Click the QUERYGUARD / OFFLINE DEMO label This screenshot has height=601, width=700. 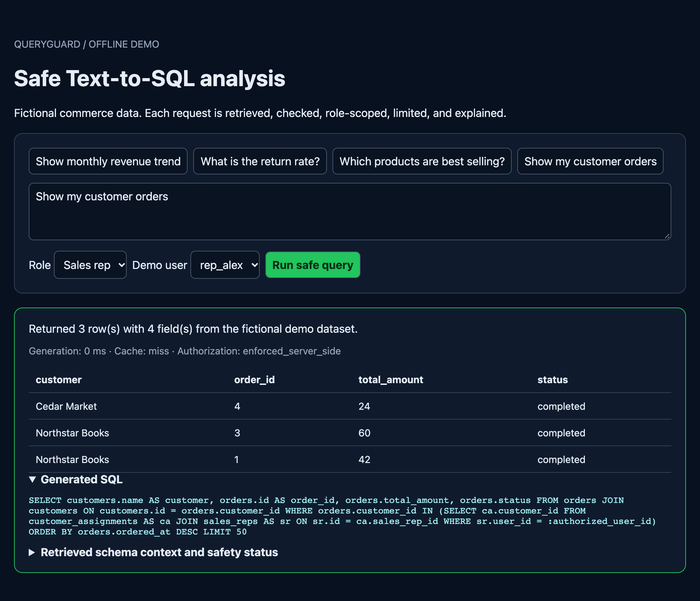(x=86, y=44)
